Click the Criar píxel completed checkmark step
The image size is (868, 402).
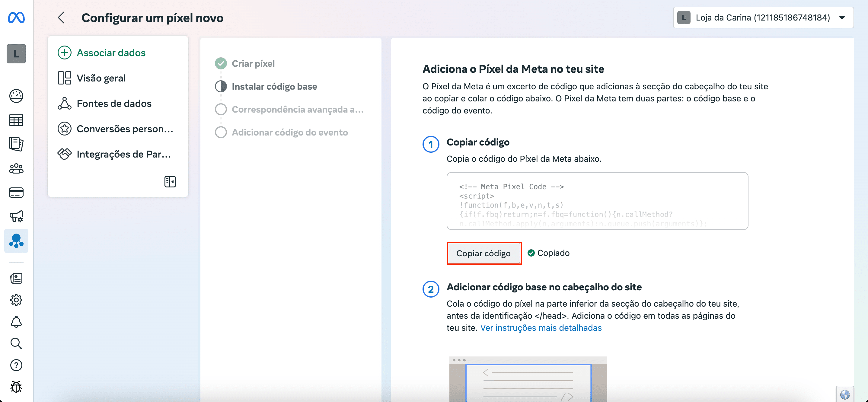(221, 63)
